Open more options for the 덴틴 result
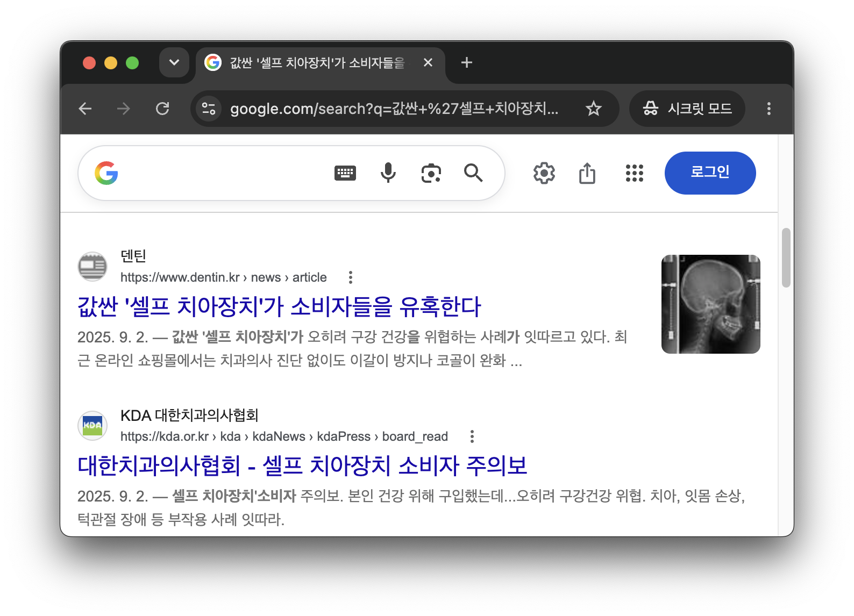Screen dimensions: 854x616 [351, 277]
